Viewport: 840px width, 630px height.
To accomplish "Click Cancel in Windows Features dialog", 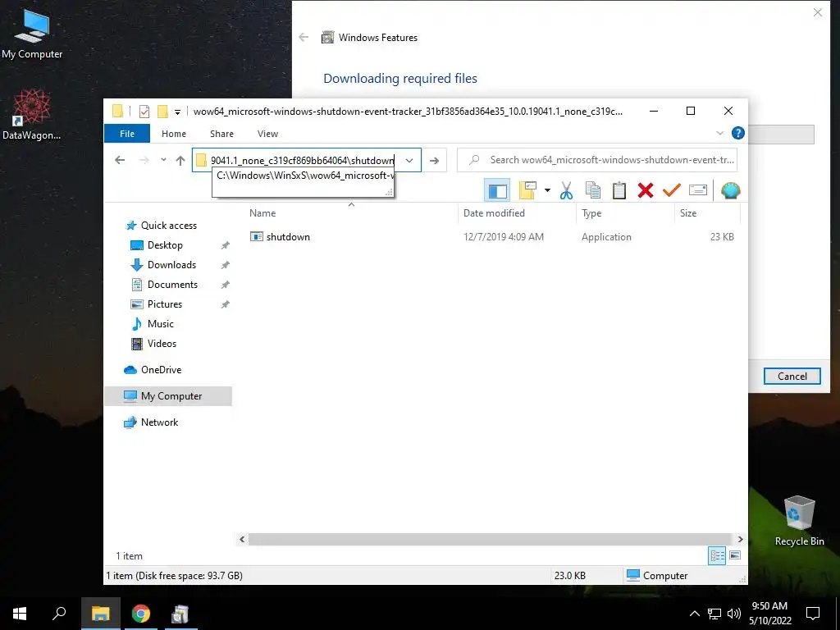I will click(792, 376).
